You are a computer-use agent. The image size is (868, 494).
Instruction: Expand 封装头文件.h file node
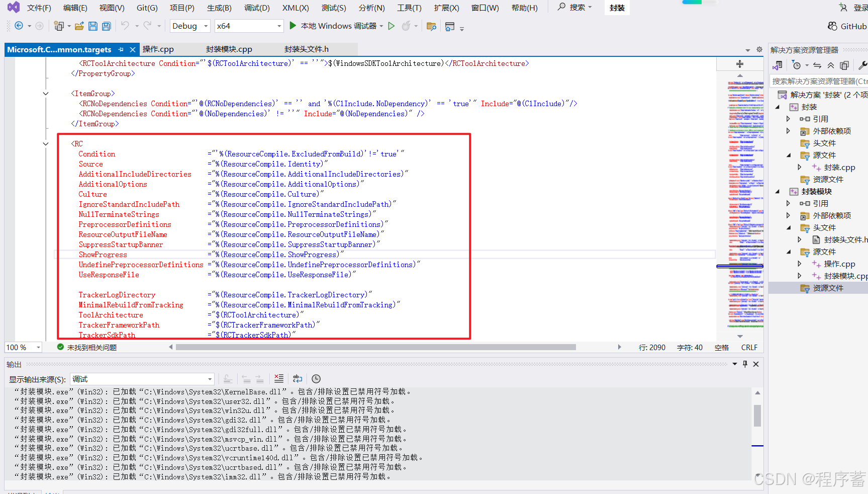click(x=799, y=239)
